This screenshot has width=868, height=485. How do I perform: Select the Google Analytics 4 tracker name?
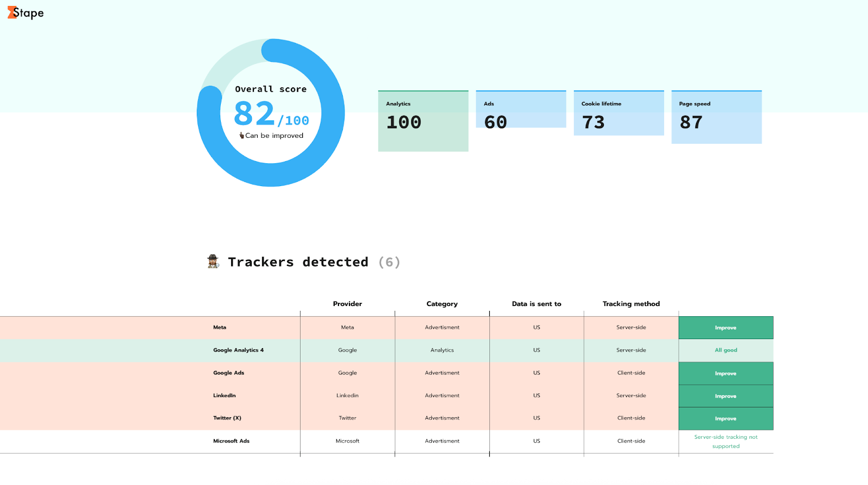[x=238, y=350]
